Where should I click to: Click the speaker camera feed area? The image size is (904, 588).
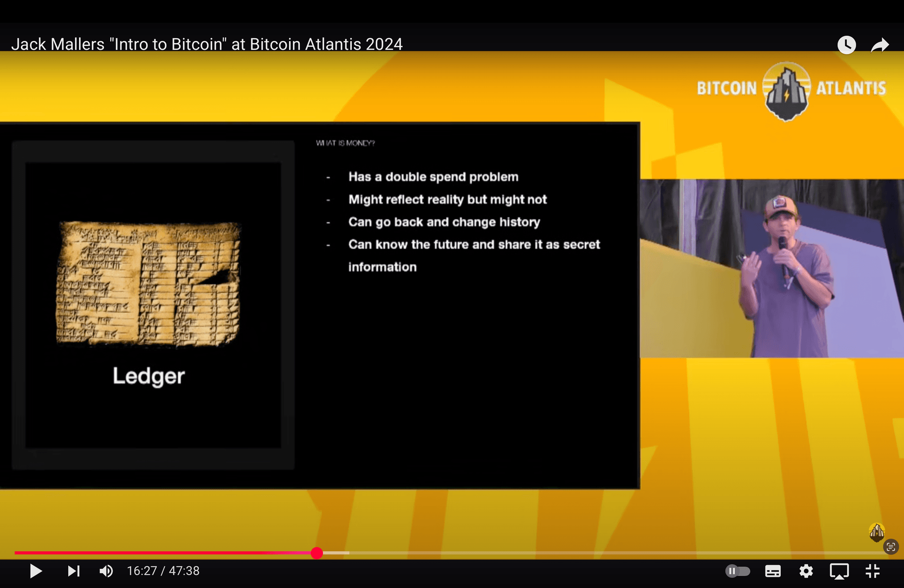click(771, 268)
